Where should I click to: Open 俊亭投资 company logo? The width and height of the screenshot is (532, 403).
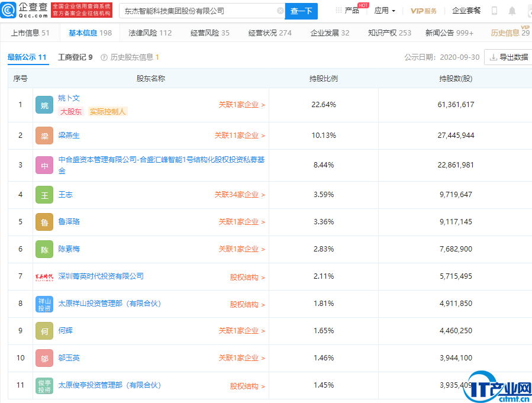pyautogui.click(x=44, y=386)
